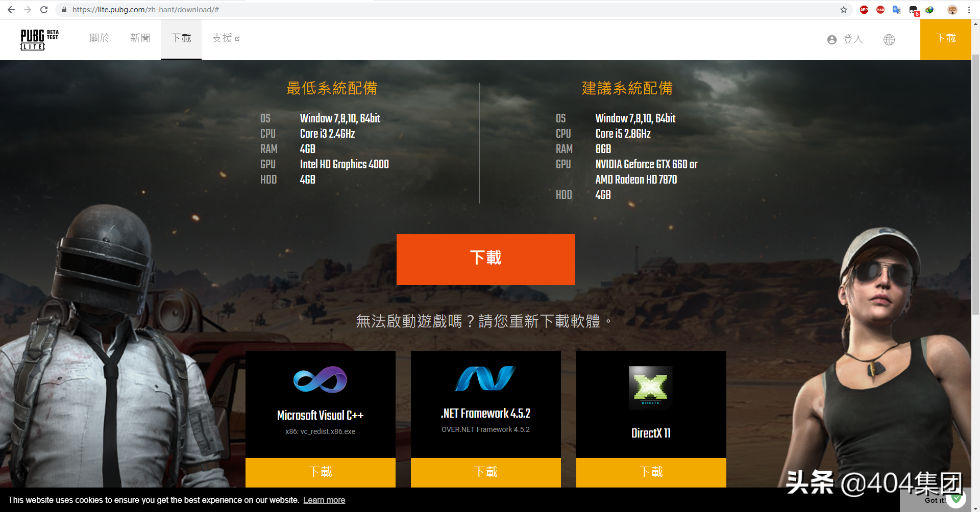Click the 建議系統配備 heading
The image size is (980, 512).
coord(627,88)
